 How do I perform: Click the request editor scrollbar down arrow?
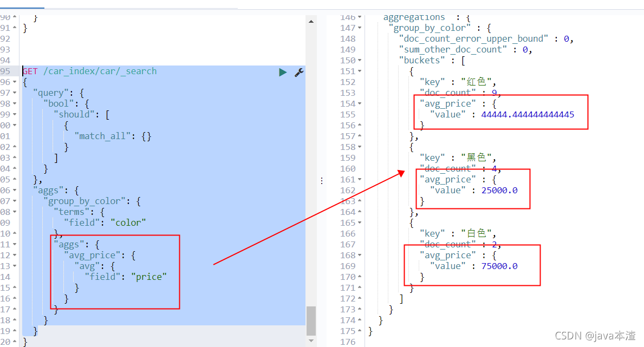click(311, 341)
